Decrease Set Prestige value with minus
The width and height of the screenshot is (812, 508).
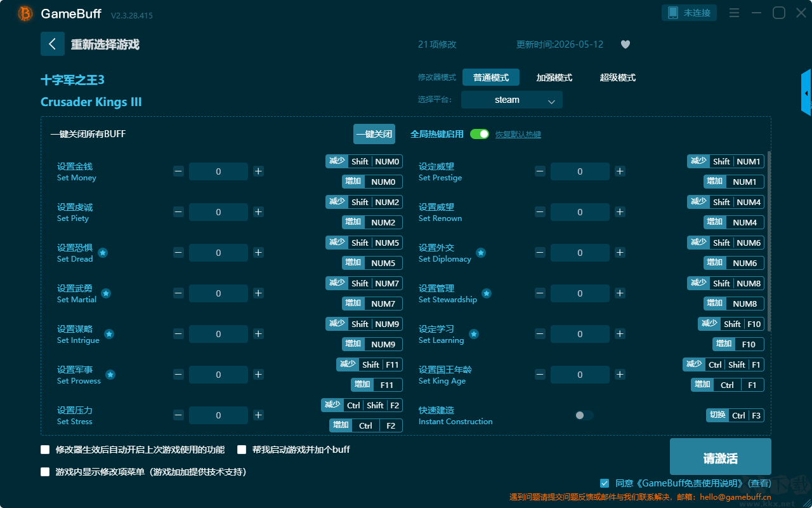[x=540, y=171]
